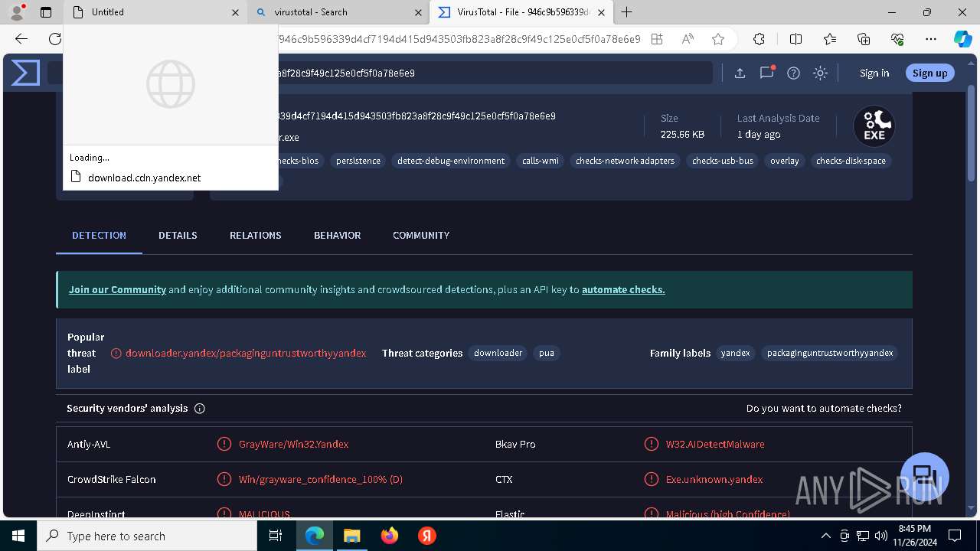Click the calls-wmi tag

(x=541, y=161)
